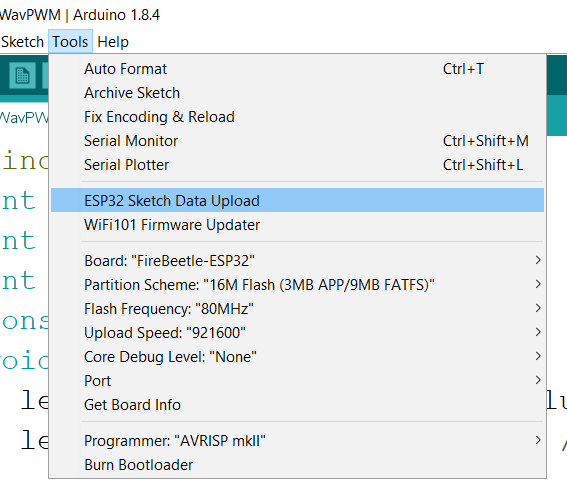Image resolution: width=567 pixels, height=490 pixels.
Task: Click Archive Sketch menu entry
Action: pyautogui.click(x=297, y=93)
